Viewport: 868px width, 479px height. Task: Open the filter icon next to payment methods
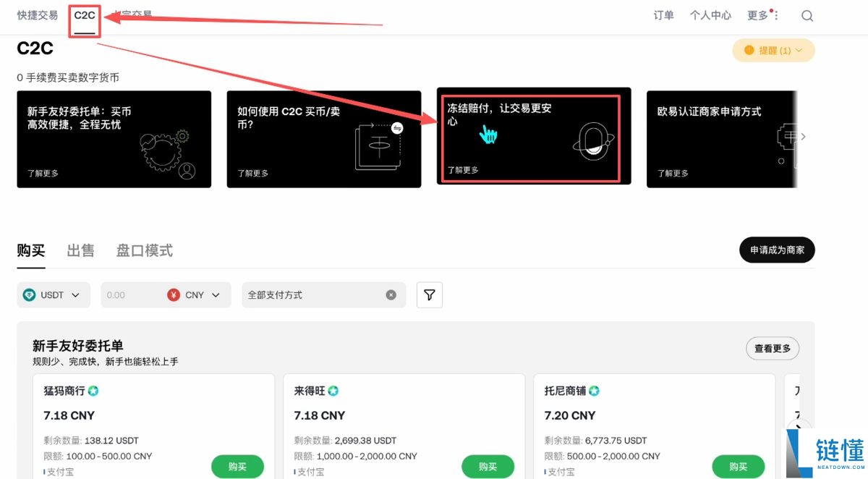point(429,294)
